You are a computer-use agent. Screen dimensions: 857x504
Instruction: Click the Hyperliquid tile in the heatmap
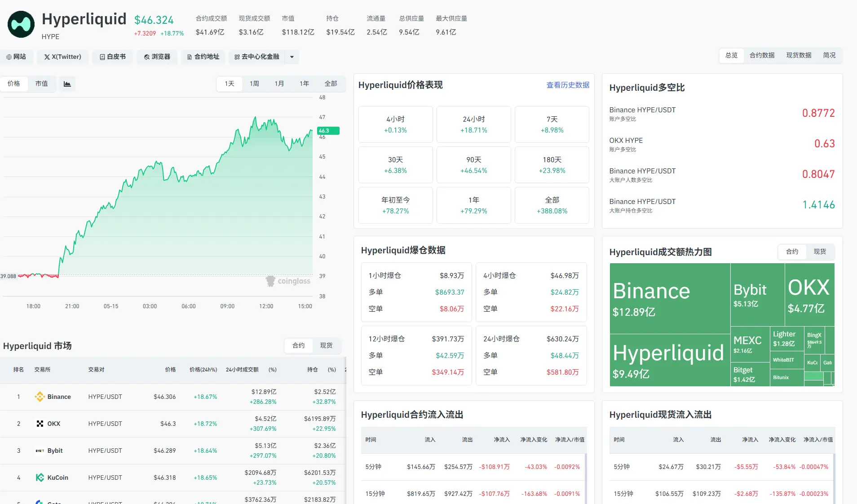tap(670, 360)
